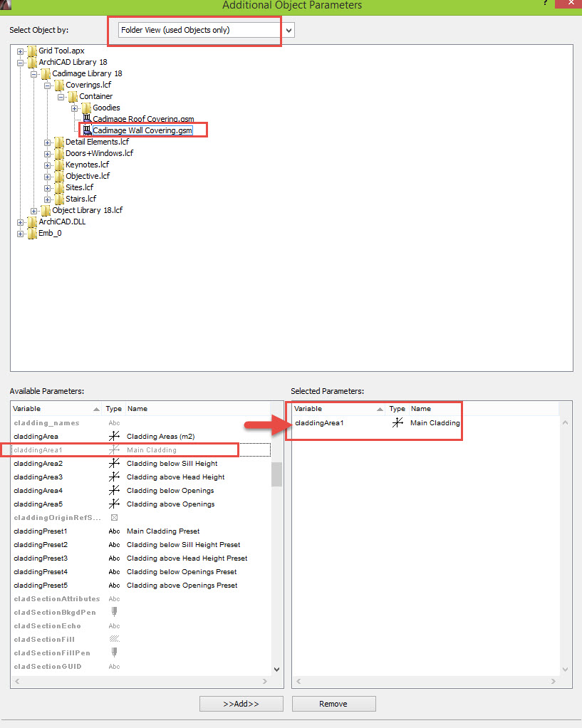Expand the Detail Elements.lcf folder

tap(47, 142)
